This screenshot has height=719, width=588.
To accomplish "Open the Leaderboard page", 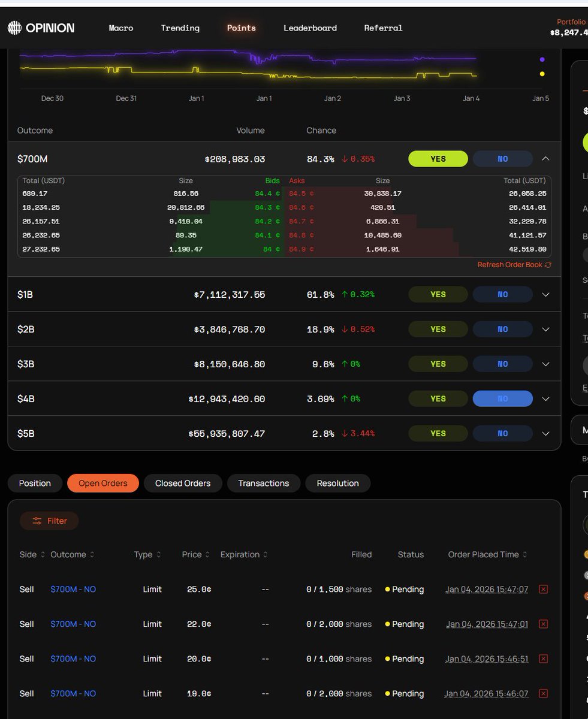I will (310, 28).
